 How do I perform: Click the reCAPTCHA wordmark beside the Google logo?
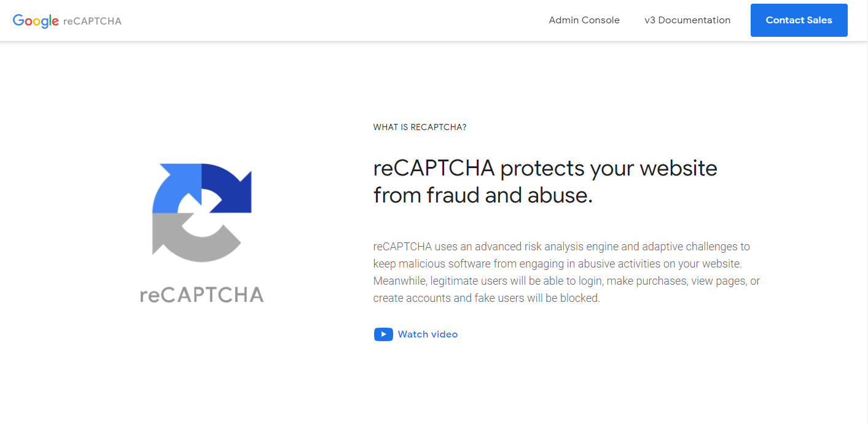[92, 21]
